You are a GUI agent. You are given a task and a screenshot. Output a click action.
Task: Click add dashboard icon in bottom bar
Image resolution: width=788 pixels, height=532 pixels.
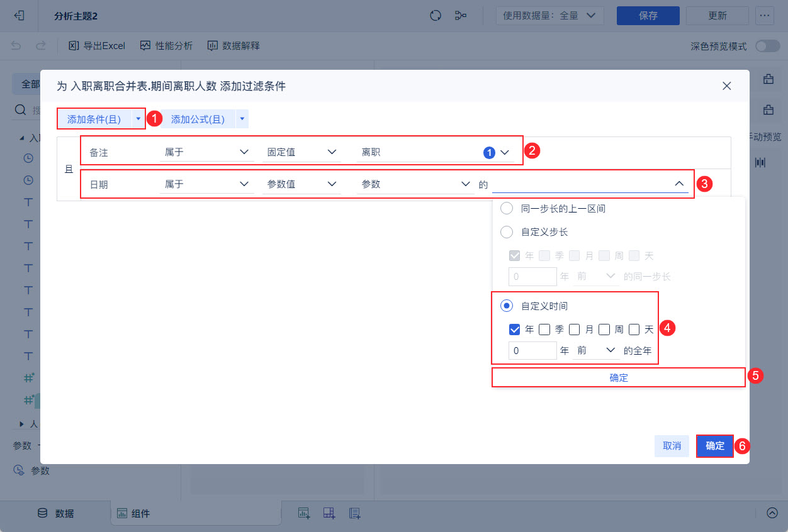pyautogui.click(x=329, y=513)
